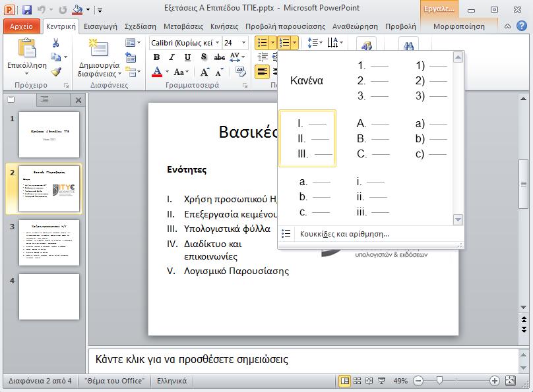Screen dimensions: 533x392
Task: Increase font size with large A
Action: (204, 72)
